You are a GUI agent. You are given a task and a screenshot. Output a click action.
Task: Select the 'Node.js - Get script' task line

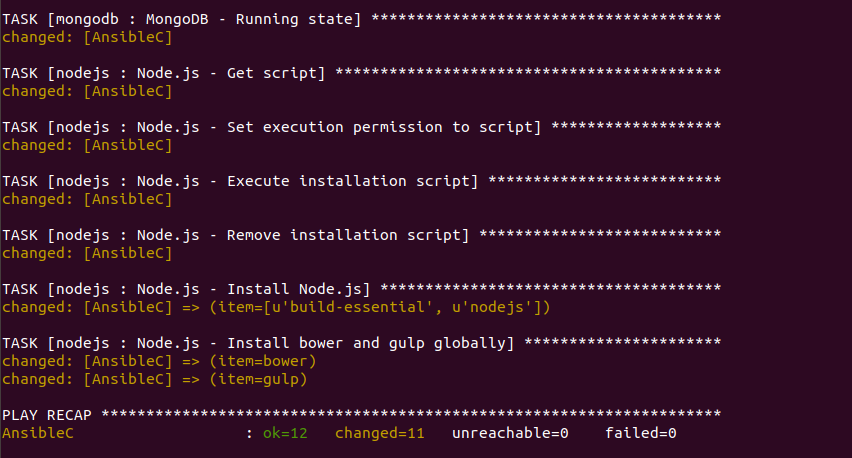[361, 73]
